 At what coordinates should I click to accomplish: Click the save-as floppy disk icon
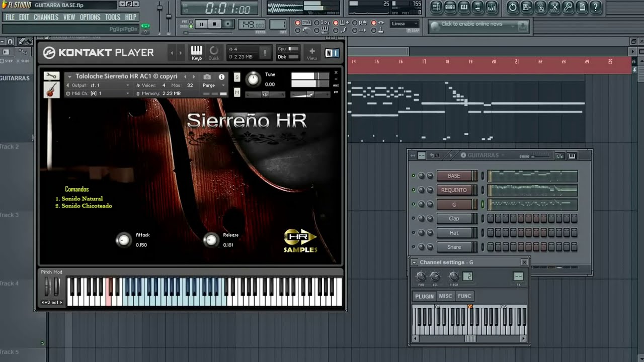(526, 7)
